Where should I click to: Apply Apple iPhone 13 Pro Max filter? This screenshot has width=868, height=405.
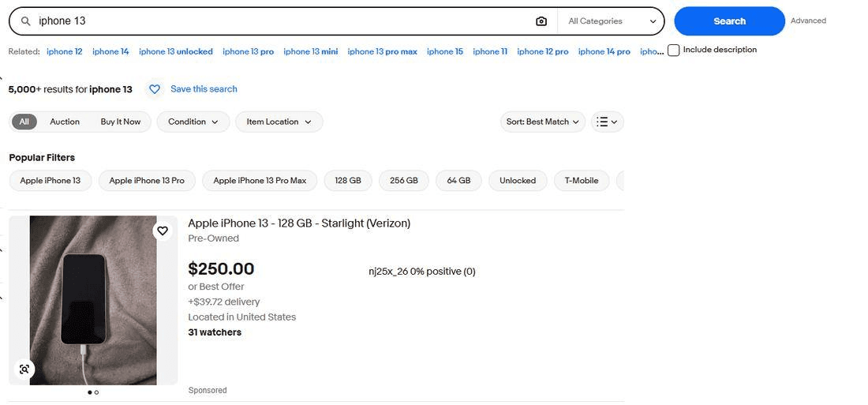point(260,181)
